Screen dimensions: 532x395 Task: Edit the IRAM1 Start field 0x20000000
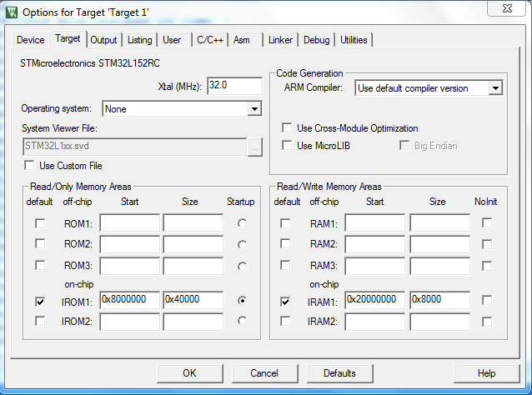(x=375, y=300)
